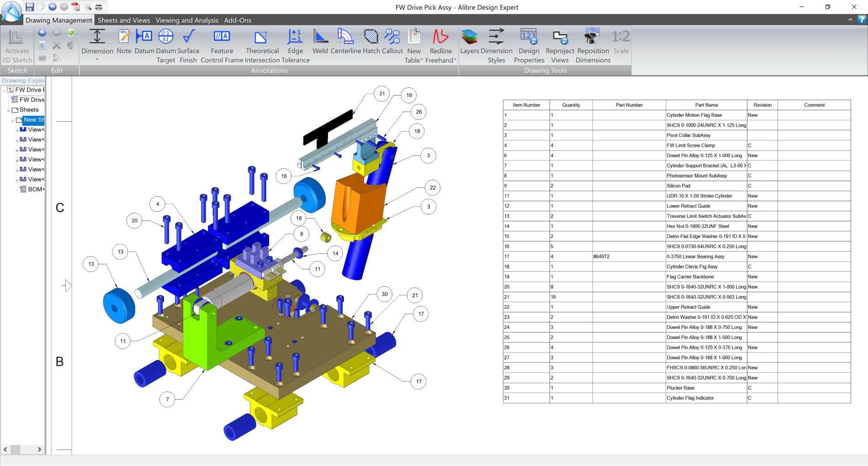Screen dimensions: 868x466
Task: Open the Redline Freehand dropdown arrow
Action: pyautogui.click(x=455, y=60)
